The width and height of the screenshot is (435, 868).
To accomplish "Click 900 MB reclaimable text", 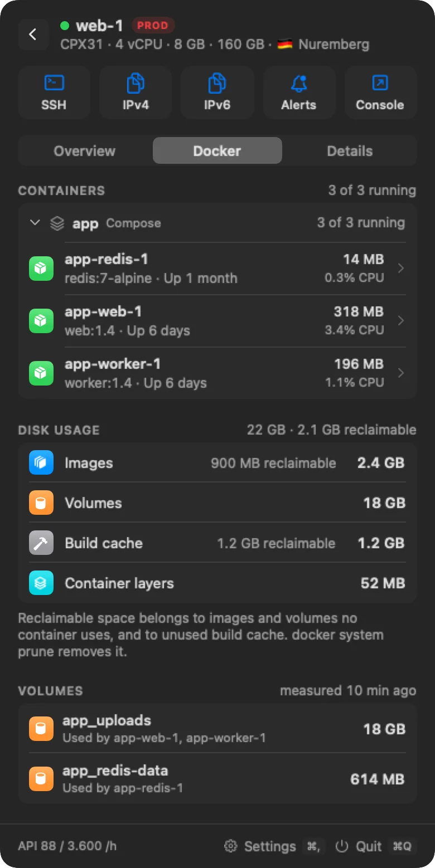I will (273, 463).
